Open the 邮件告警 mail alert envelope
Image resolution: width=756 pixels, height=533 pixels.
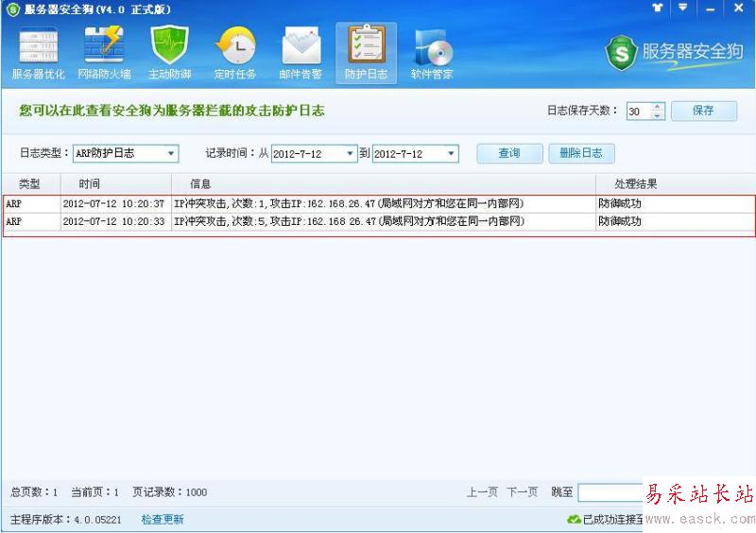coord(301,53)
